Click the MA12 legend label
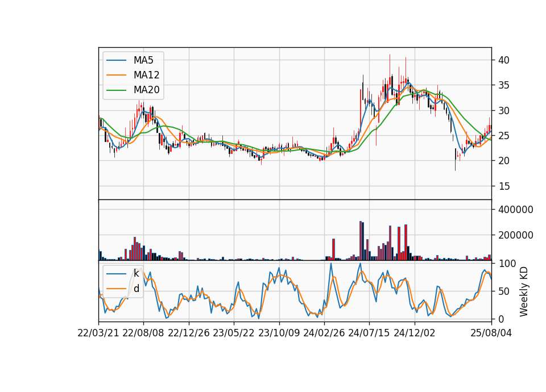The height and width of the screenshot is (392, 546). coord(146,75)
